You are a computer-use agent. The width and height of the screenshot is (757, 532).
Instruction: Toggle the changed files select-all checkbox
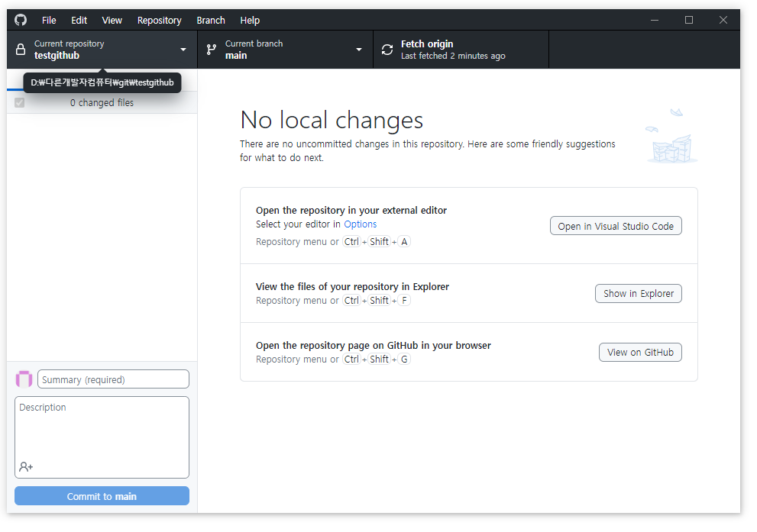(19, 102)
